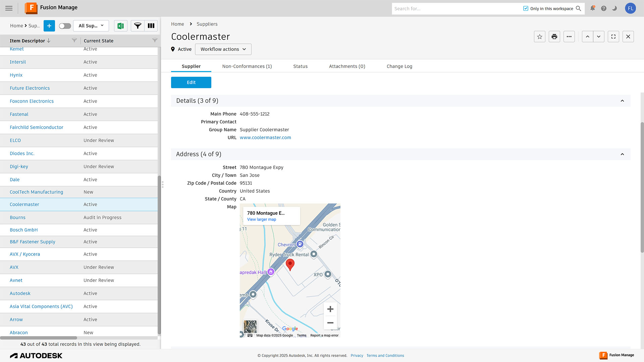Open the Change Log tab

click(x=399, y=66)
